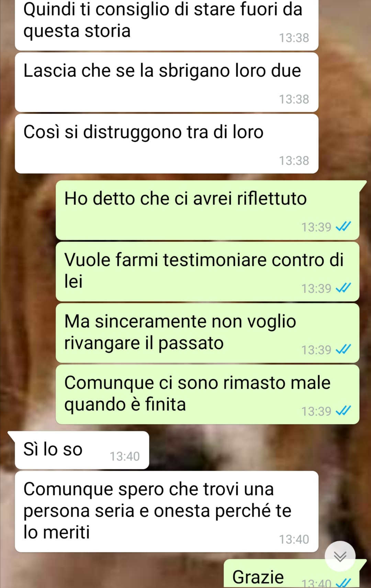Select 'Comunque ci sono rimasto male quando è finita'
Viewport: 371px width, 588px height.
pyautogui.click(x=207, y=395)
